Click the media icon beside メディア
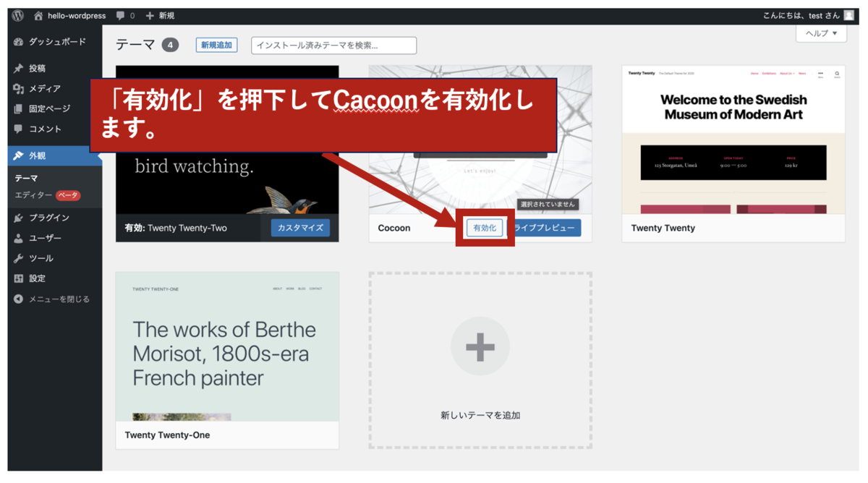 coord(19,88)
